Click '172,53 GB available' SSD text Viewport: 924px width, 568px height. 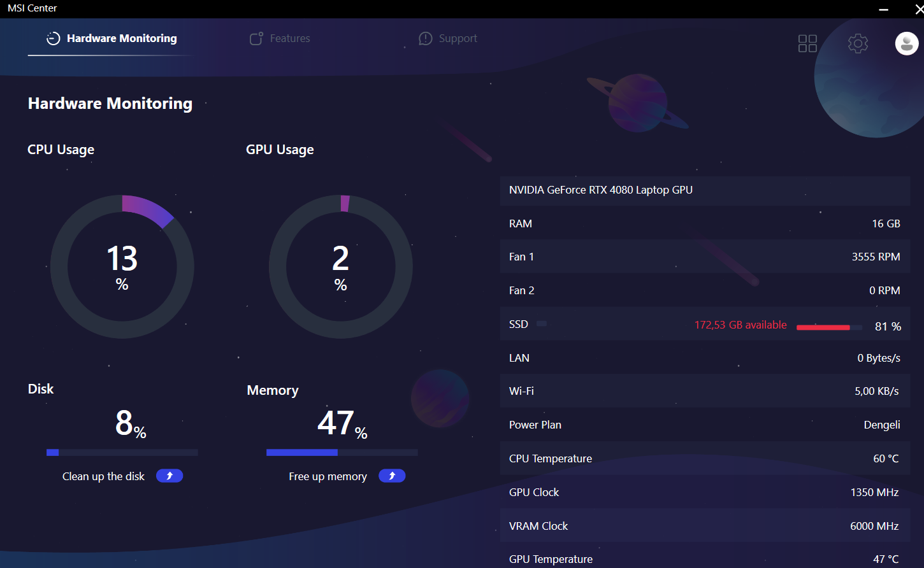pos(740,325)
